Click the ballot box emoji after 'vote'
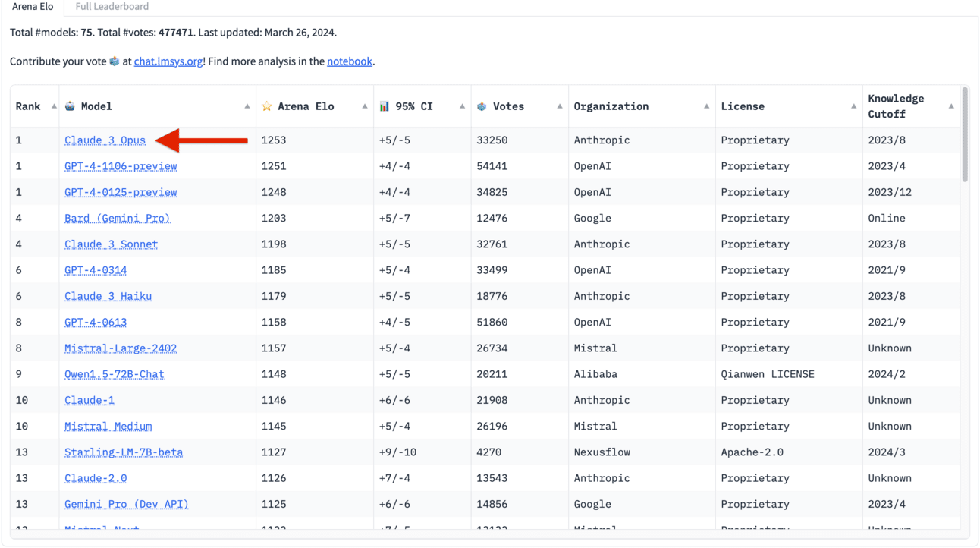This screenshot has height=548, width=980. pos(115,61)
